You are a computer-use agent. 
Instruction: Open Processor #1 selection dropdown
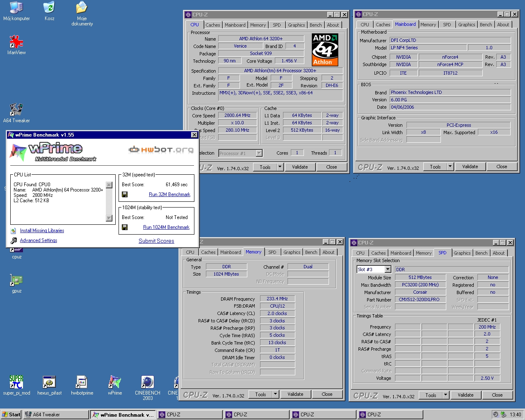pos(259,153)
